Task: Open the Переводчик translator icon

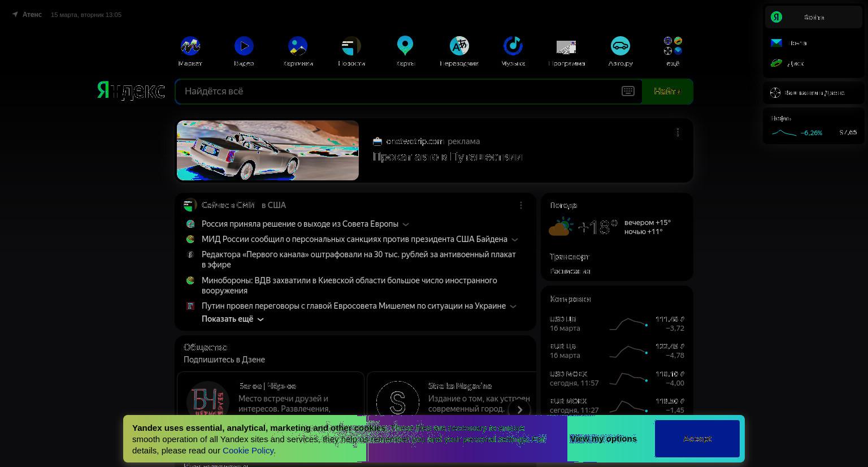Action: 459,46
